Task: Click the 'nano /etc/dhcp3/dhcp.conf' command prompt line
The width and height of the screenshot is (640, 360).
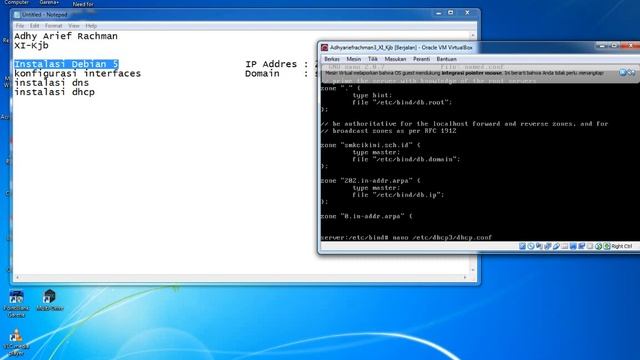Action: pyautogui.click(x=407, y=237)
